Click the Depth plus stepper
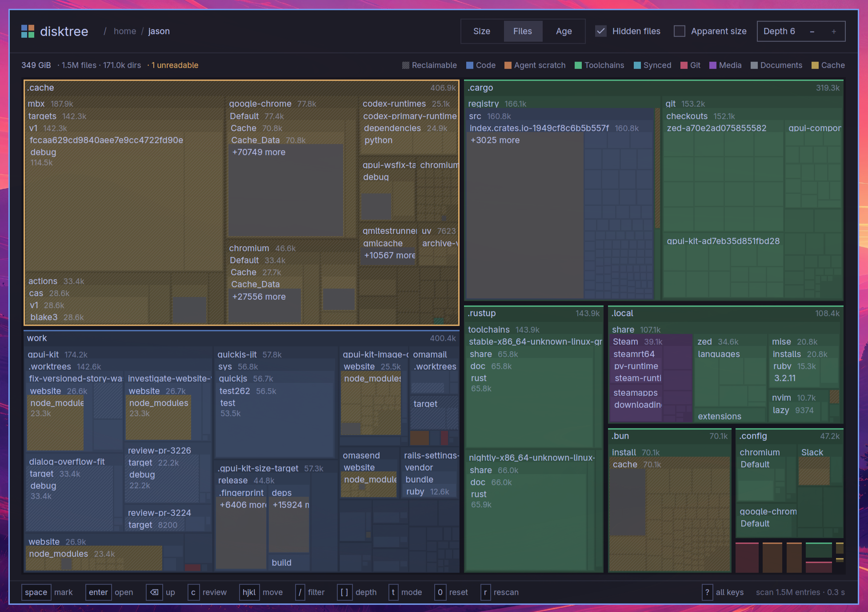 pos(834,32)
